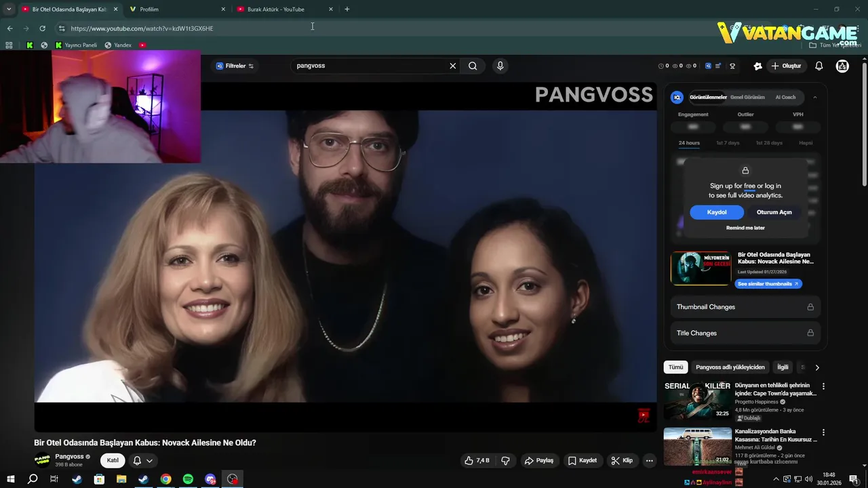
Task: Open the trophy icon in the header
Action: click(x=732, y=66)
